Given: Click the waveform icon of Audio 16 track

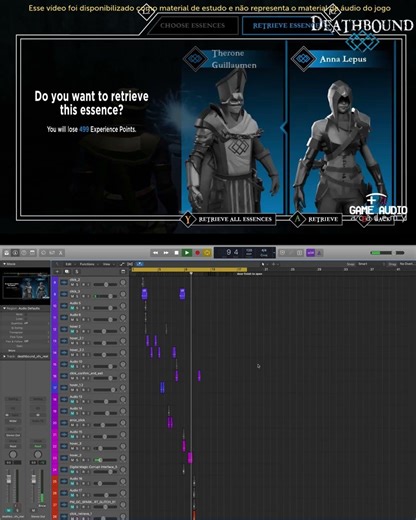Looking at the screenshot, I should pyautogui.click(x=64, y=481).
